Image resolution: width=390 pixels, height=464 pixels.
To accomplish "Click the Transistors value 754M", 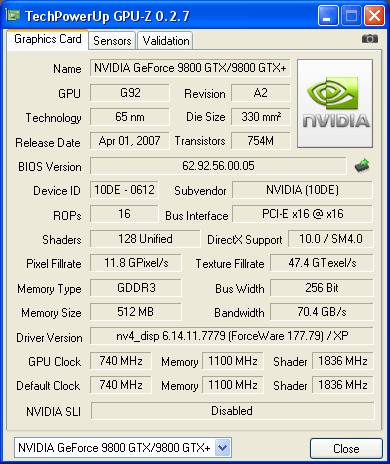I will [x=261, y=141].
